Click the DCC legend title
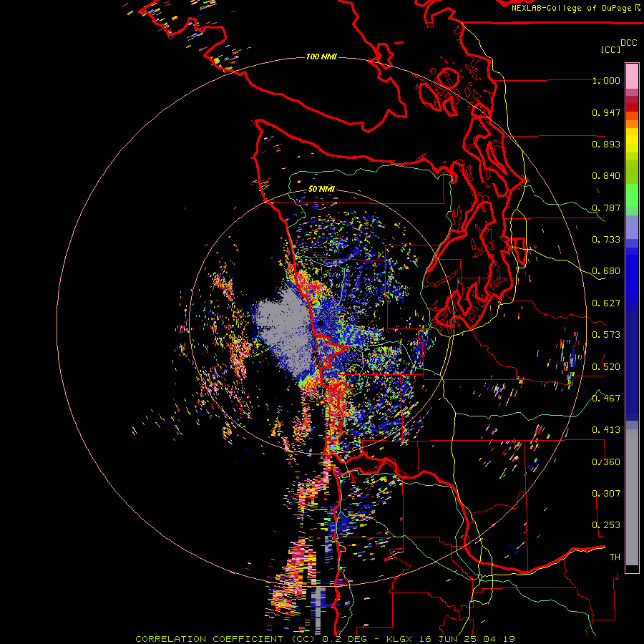The height and width of the screenshot is (644, 644). tap(628, 43)
